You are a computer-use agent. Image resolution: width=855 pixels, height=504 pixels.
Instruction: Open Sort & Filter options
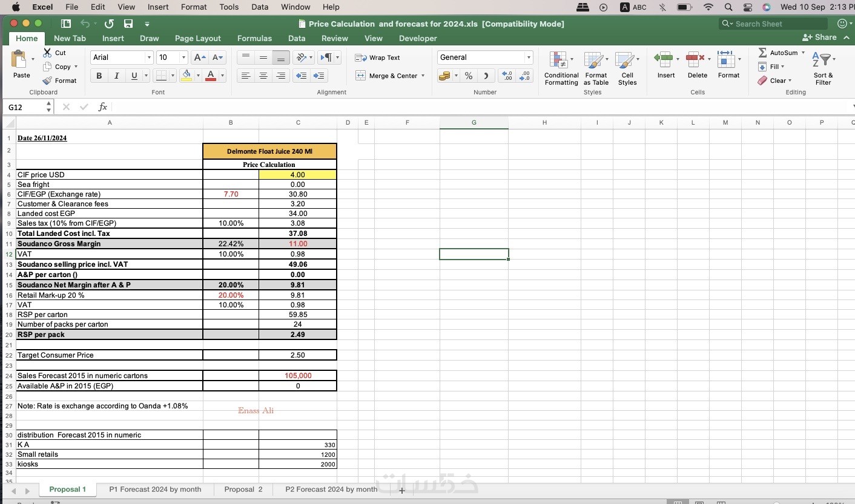click(x=824, y=68)
